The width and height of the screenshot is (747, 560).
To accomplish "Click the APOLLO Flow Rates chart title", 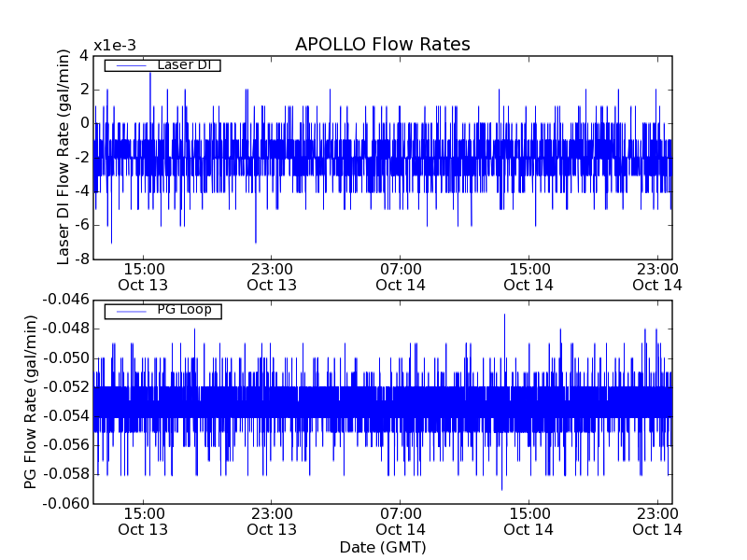I will [382, 45].
